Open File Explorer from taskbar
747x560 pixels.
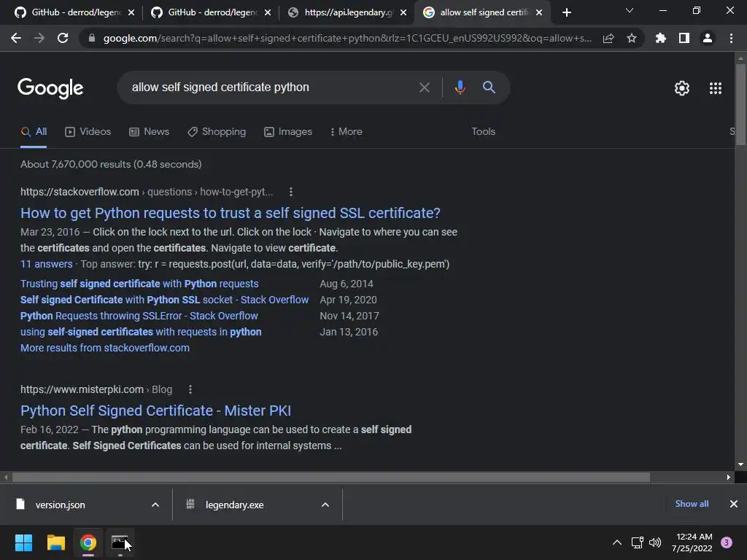(55, 542)
